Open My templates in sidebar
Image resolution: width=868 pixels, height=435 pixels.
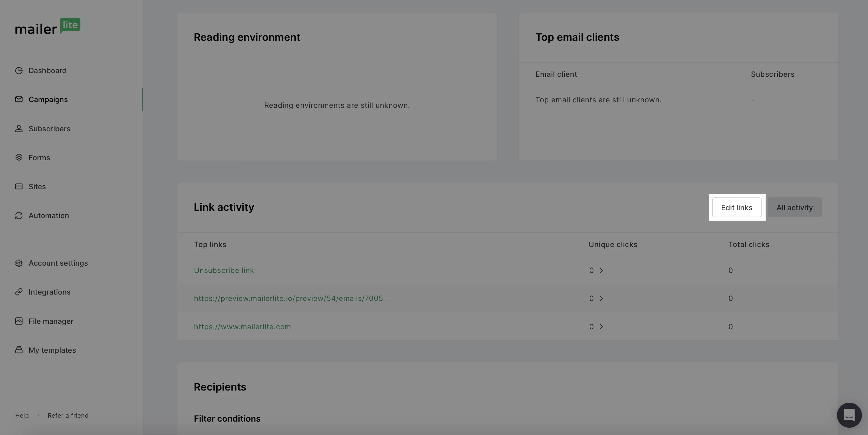point(52,350)
